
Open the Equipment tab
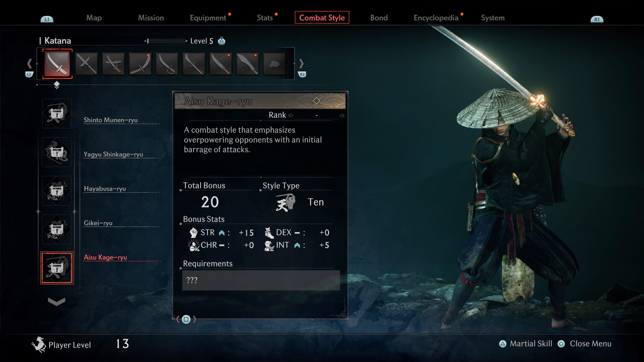click(208, 18)
